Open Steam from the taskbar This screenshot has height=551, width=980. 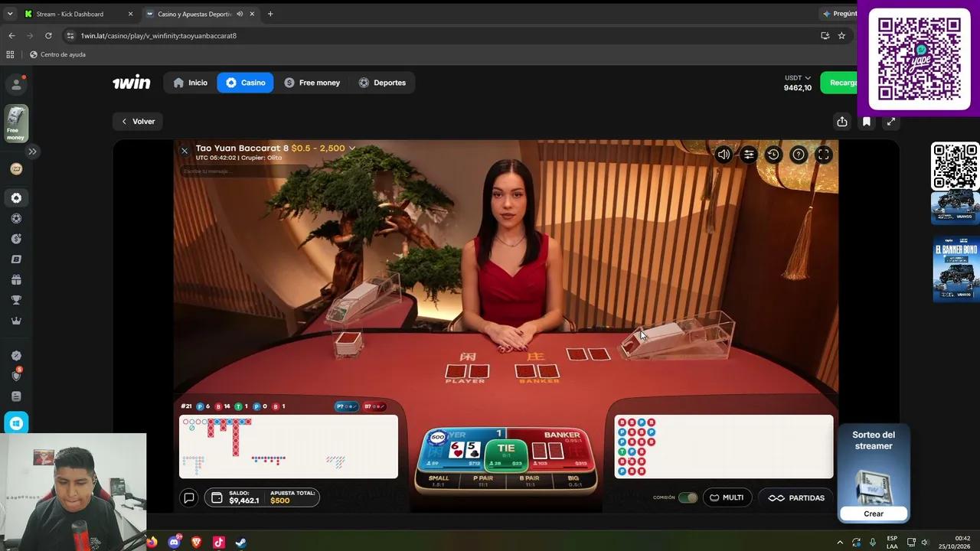[240, 542]
